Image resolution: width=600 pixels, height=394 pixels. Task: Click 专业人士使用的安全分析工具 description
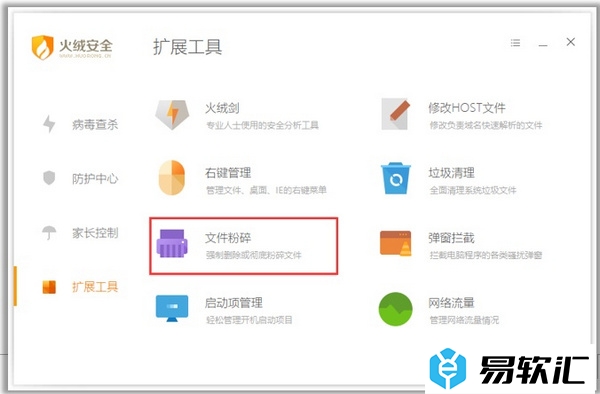click(x=262, y=125)
